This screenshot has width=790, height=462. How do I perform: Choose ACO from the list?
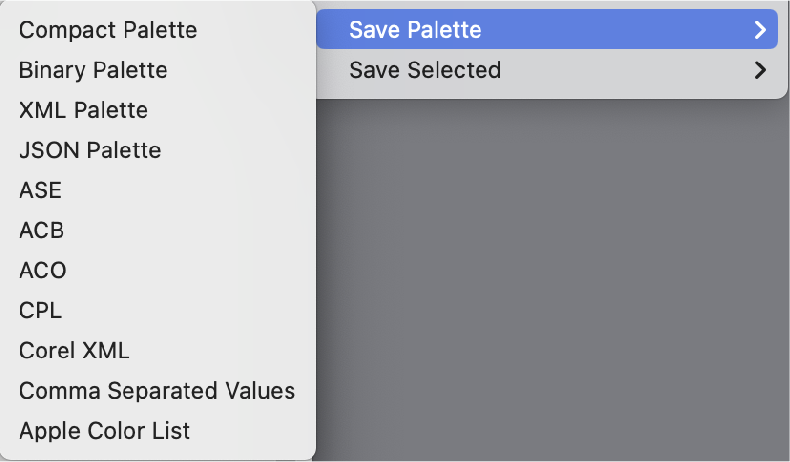[42, 270]
